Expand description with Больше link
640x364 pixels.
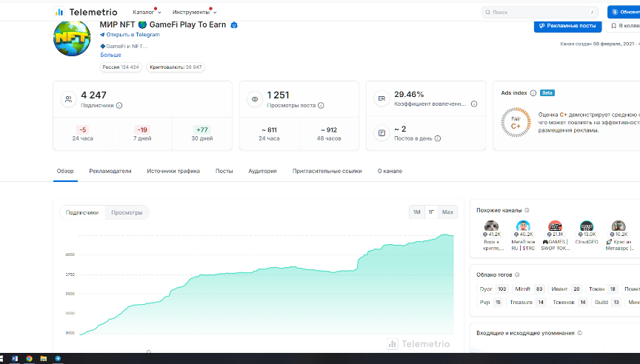tap(110, 55)
